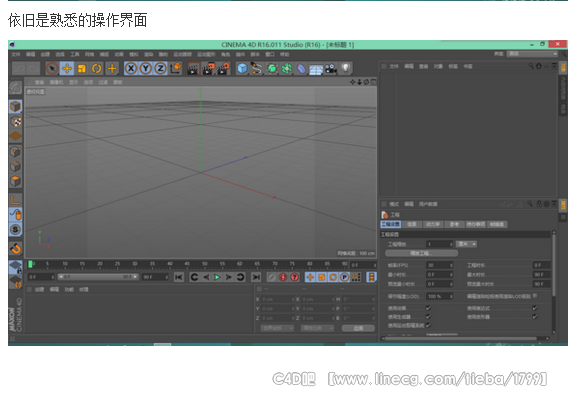Activate the Rotate tool in top toolbar
573x396 pixels.
[x=97, y=68]
